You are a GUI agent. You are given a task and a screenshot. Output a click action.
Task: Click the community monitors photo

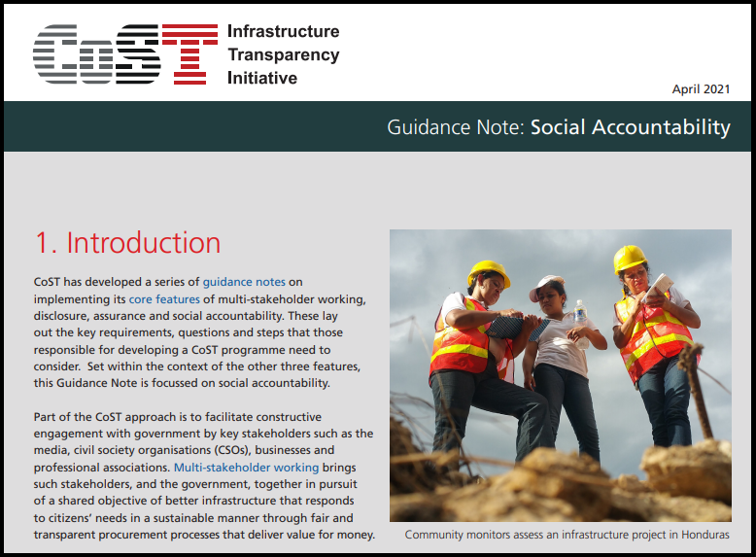coord(561,375)
